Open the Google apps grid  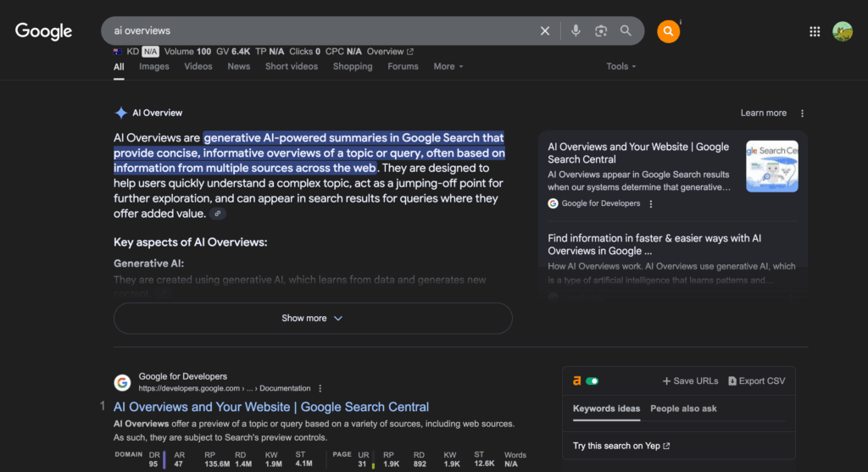815,31
